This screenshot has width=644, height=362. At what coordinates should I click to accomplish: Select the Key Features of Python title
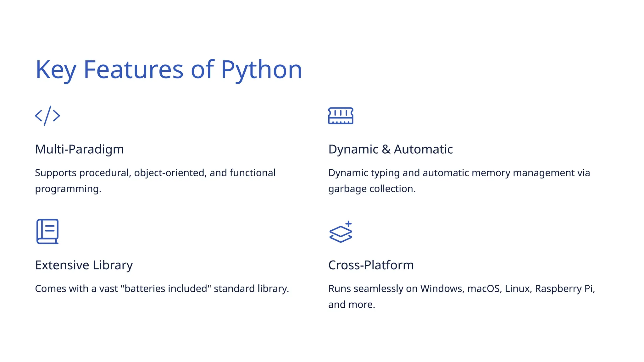pyautogui.click(x=169, y=69)
